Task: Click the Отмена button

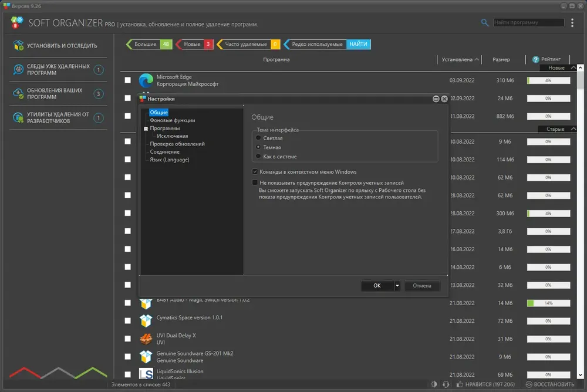Action: 422,286
